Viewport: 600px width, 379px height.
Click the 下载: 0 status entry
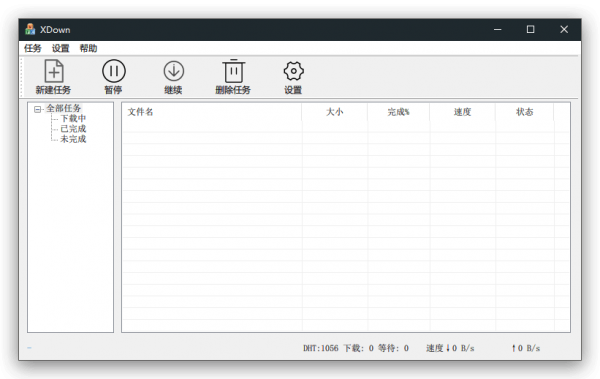click(359, 348)
